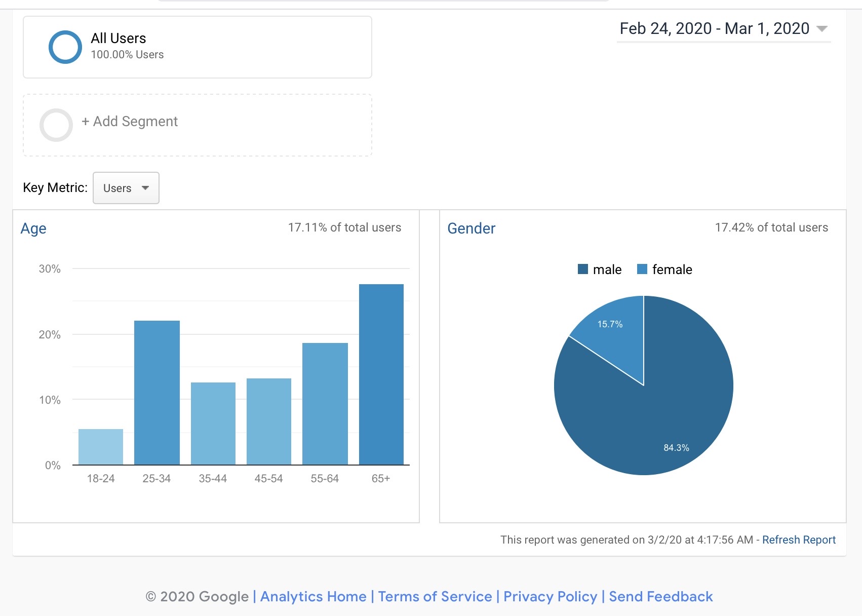Click the empty gray segment circle

(x=56, y=125)
